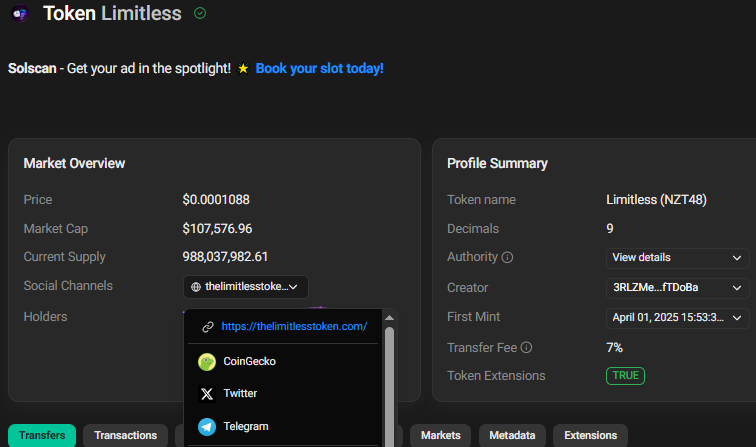Click the yellow star ad icon
The width and height of the screenshot is (756, 447).
tap(243, 69)
